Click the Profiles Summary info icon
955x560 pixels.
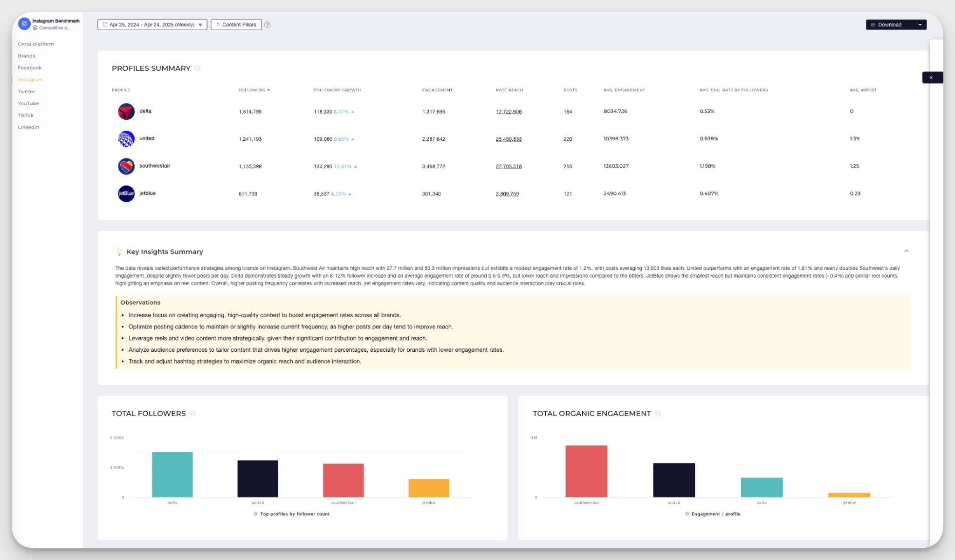(x=198, y=68)
